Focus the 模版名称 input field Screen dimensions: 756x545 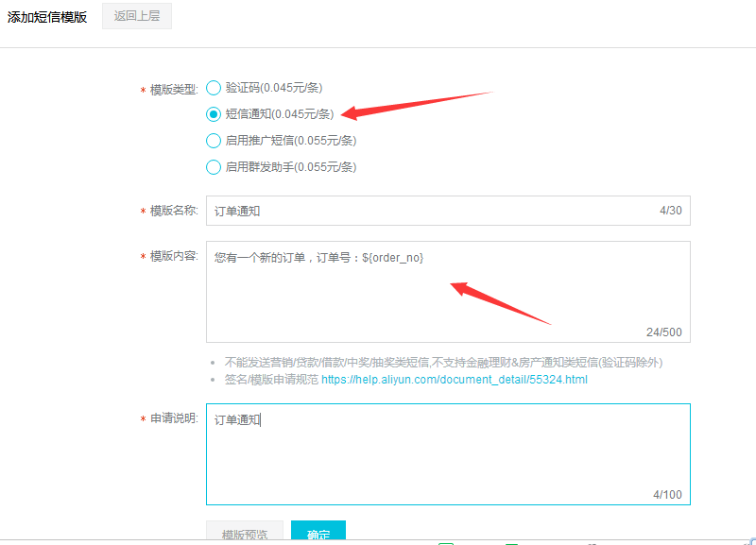(448, 211)
